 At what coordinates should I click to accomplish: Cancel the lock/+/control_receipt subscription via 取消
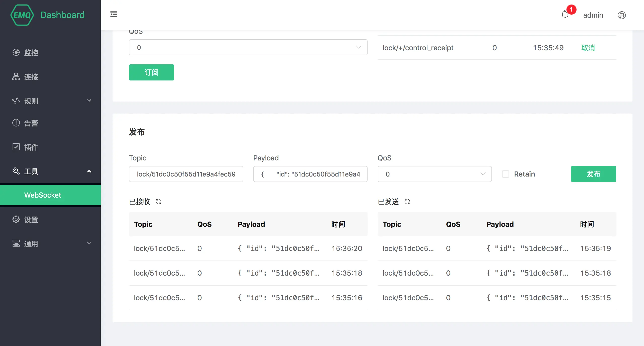pos(588,48)
